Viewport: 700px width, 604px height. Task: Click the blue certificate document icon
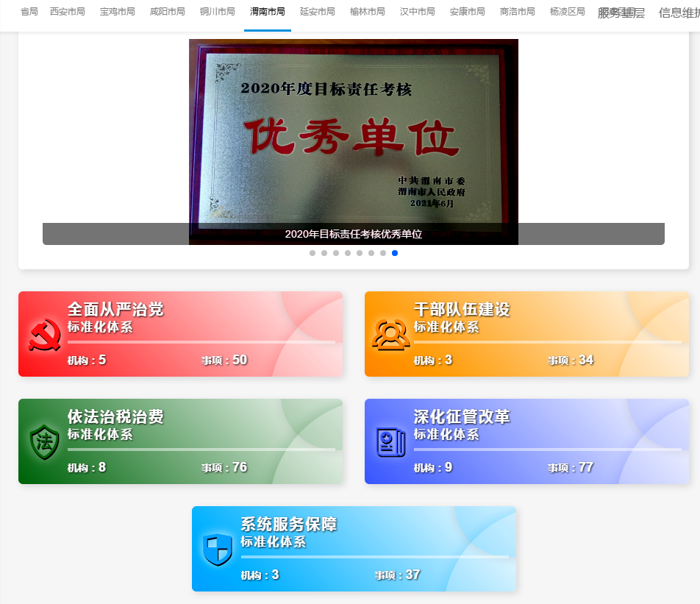[391, 442]
